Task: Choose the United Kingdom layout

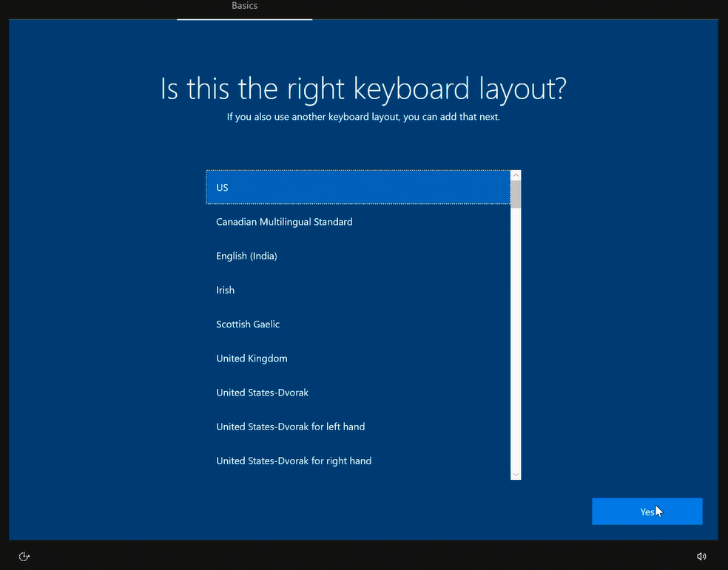Action: pyautogui.click(x=252, y=358)
